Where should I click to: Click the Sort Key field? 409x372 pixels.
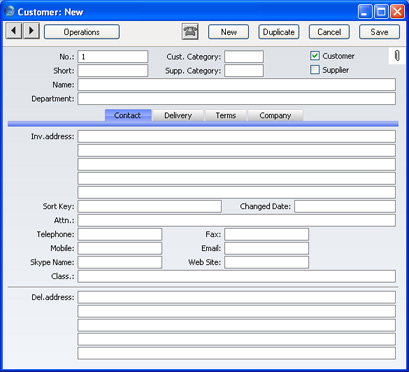(150, 206)
